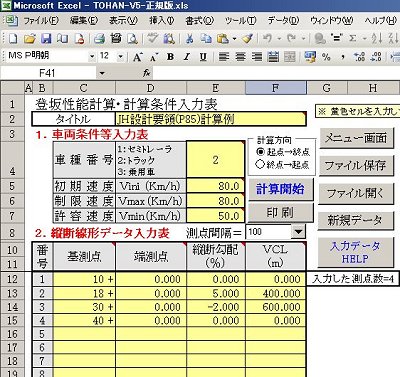Click the Name Box showing F41
400x377 pixels.
click(x=48, y=73)
